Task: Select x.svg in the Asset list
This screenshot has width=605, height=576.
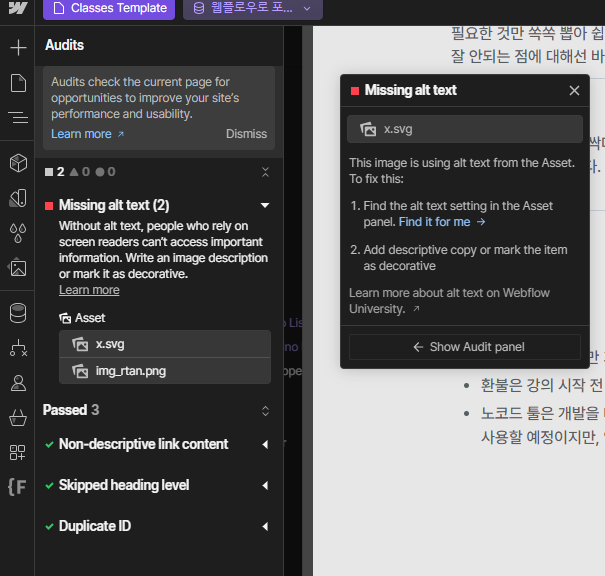Action: pos(165,344)
